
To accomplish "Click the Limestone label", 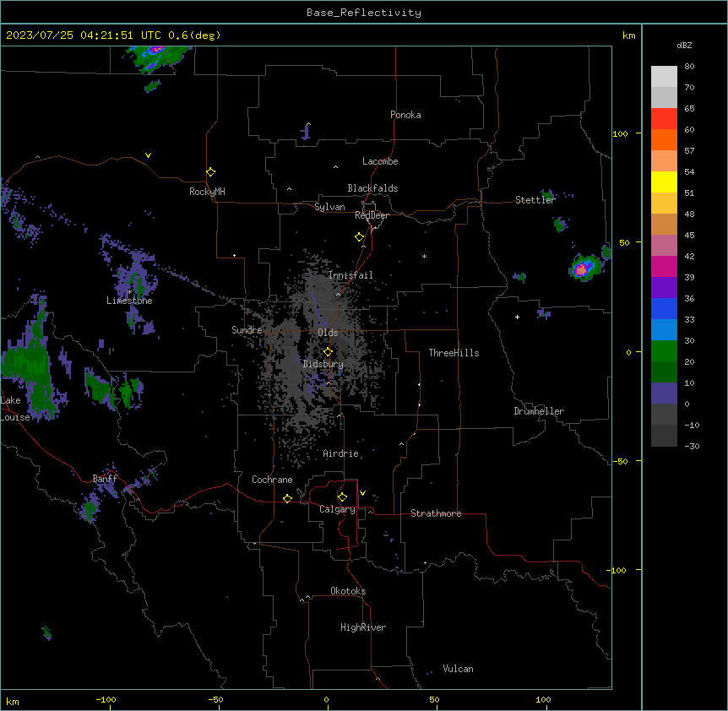I will [129, 301].
